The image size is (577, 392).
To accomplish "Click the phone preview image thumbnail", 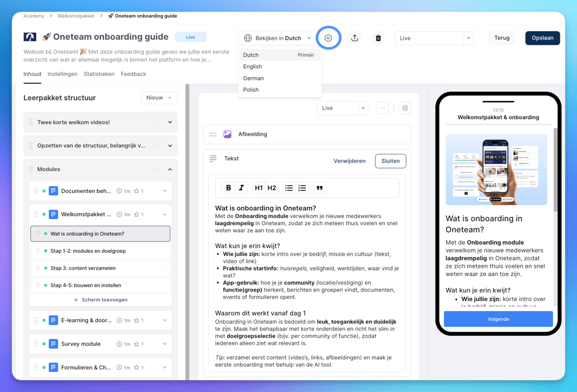I will point(496,170).
